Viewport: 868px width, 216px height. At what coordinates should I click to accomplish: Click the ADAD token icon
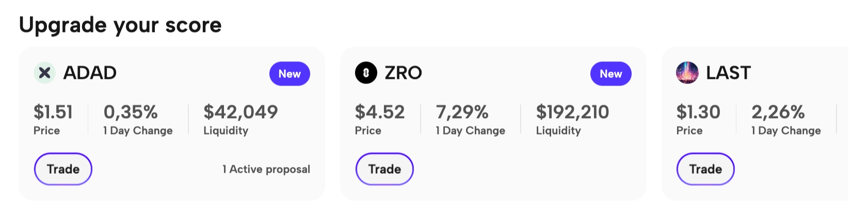click(44, 73)
